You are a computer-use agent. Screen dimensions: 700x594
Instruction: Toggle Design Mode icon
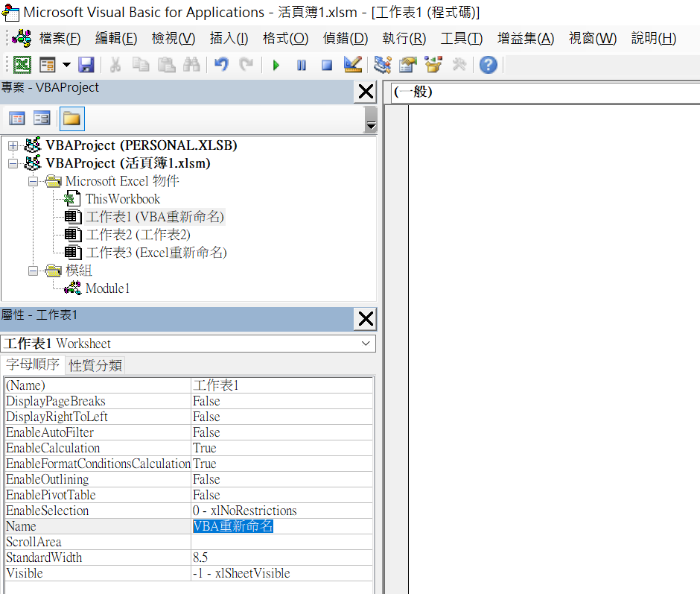click(x=353, y=66)
